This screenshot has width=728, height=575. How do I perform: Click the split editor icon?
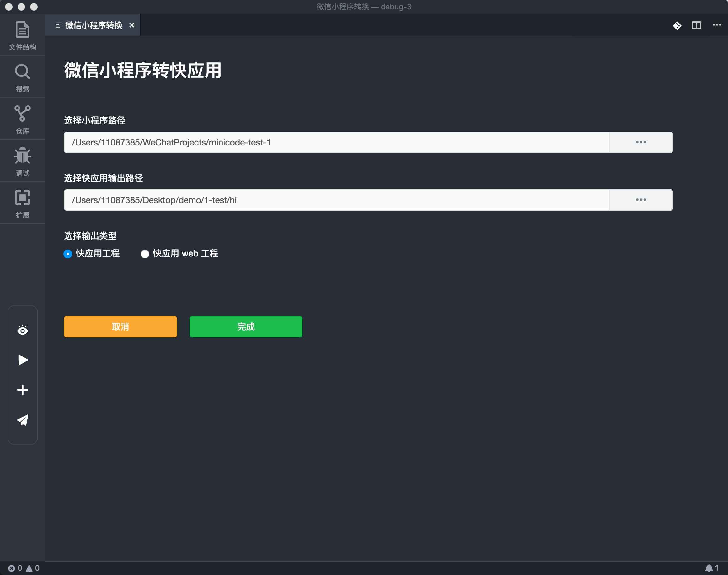tap(697, 25)
